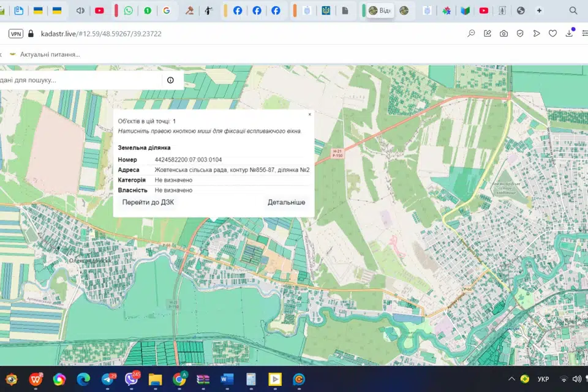The width and height of the screenshot is (588, 392).
Task: Click the kadastr.live address bar URL
Action: click(x=101, y=34)
